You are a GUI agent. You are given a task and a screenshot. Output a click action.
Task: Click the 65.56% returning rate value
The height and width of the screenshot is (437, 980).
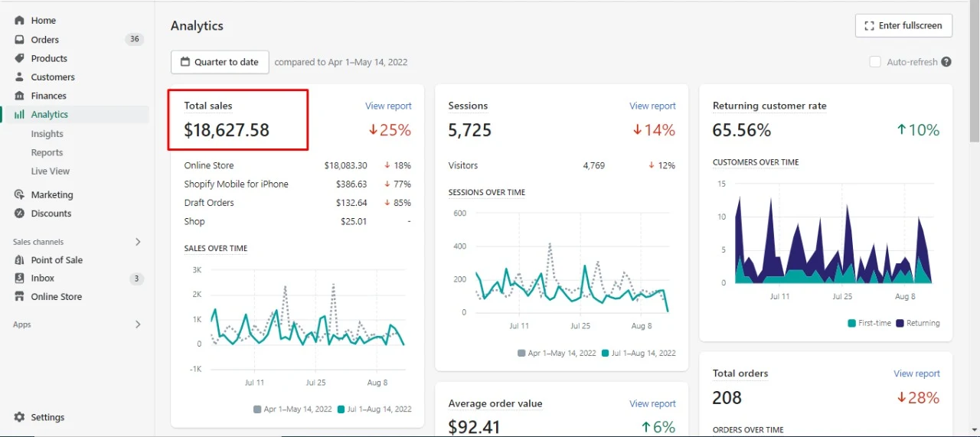pyautogui.click(x=741, y=130)
